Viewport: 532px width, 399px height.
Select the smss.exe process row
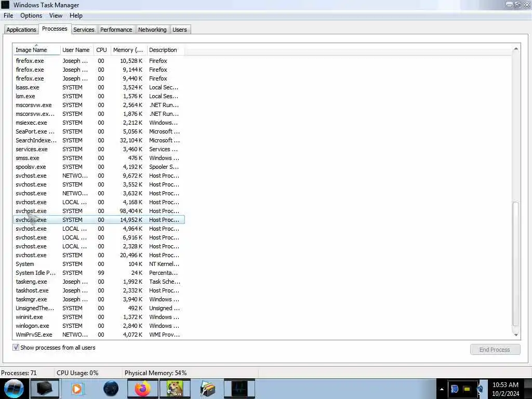(99, 158)
